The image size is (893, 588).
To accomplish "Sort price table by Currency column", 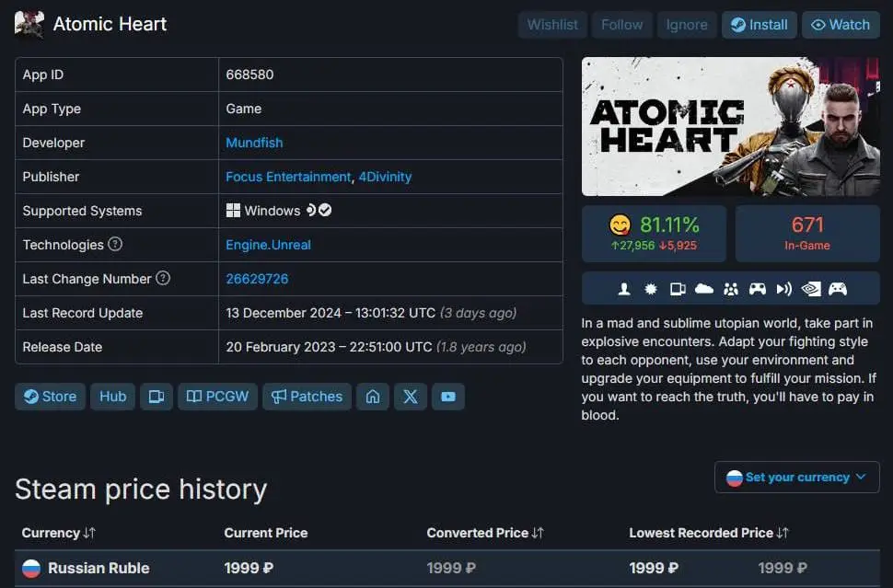I will (58, 533).
